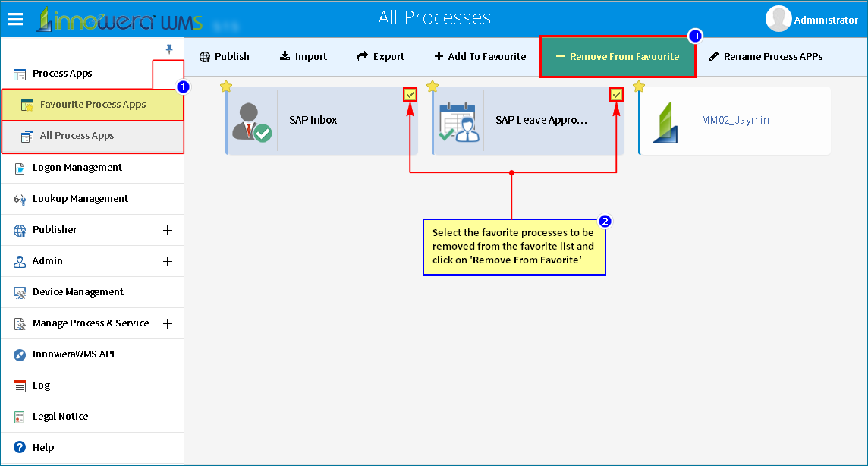Uncheck the SAP Leave Approval checkbox
Viewport: 868px width, 466px height.
click(616, 95)
